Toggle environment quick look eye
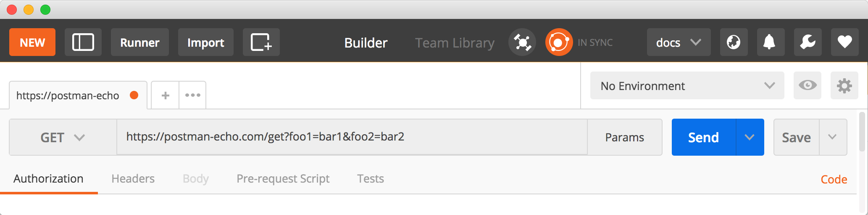This screenshot has height=215, width=868. [807, 86]
